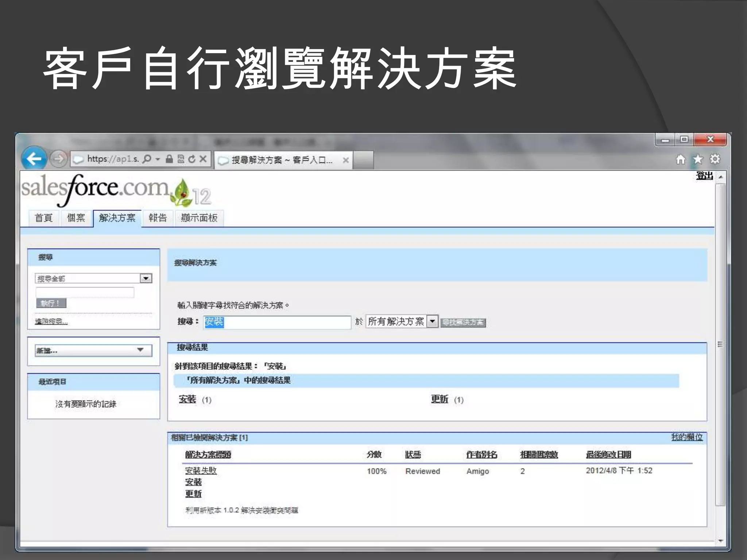Image resolution: width=747 pixels, height=560 pixels.
Task: Open browser tools gear icon
Action: (x=715, y=159)
